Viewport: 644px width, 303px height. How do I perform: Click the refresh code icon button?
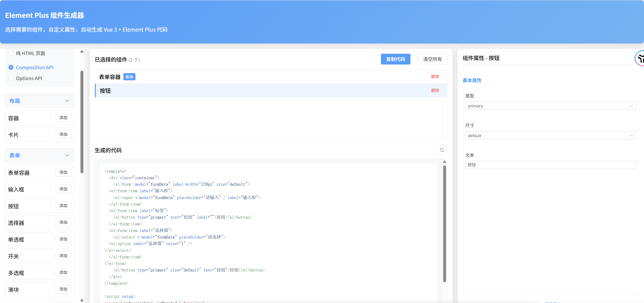point(442,150)
